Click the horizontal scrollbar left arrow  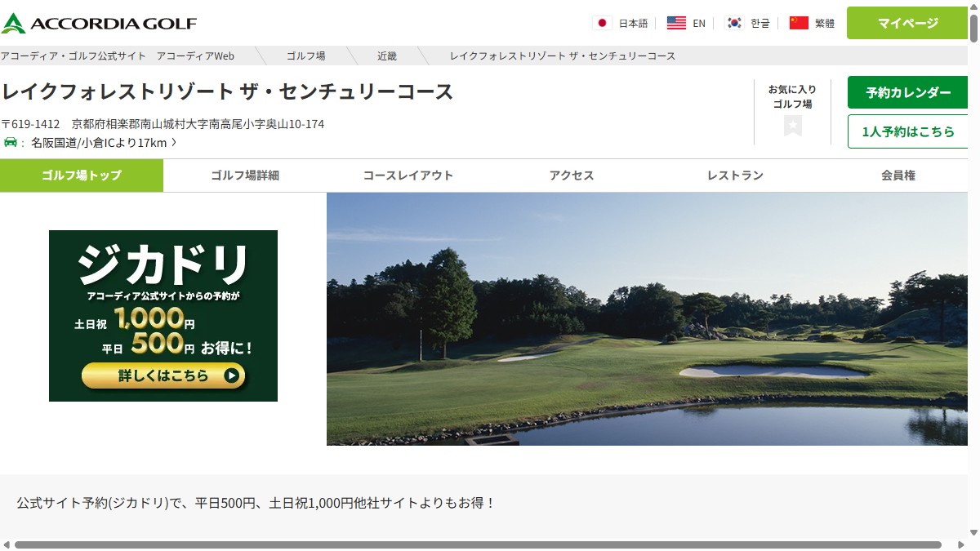tap(6, 544)
